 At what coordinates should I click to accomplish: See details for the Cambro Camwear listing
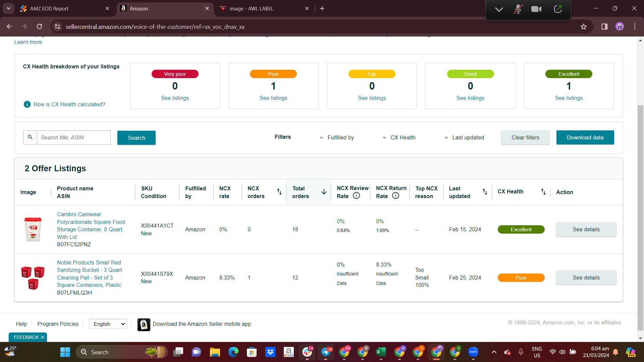click(x=586, y=229)
